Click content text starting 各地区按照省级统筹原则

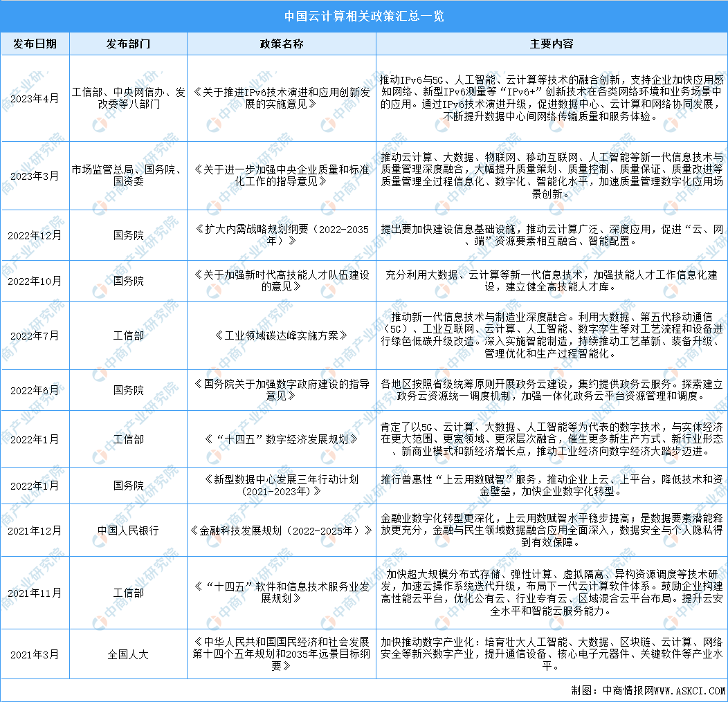[552, 390]
